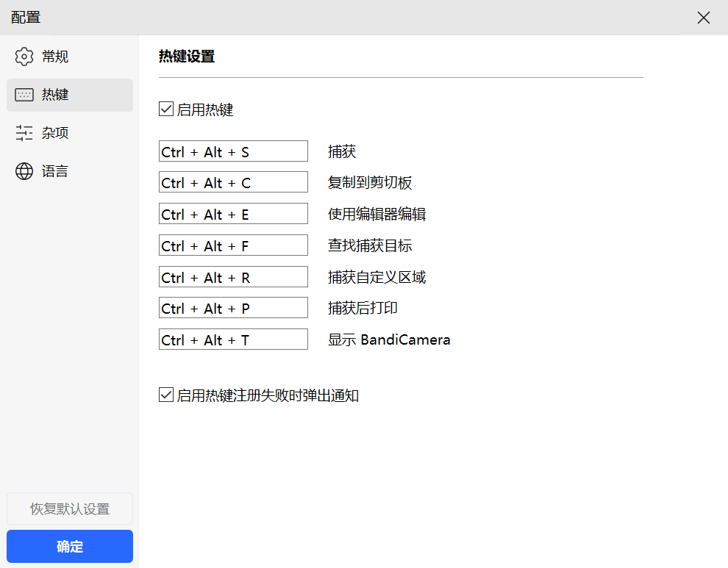Open the 常规 settings page
The height and width of the screenshot is (568, 728).
[70, 57]
